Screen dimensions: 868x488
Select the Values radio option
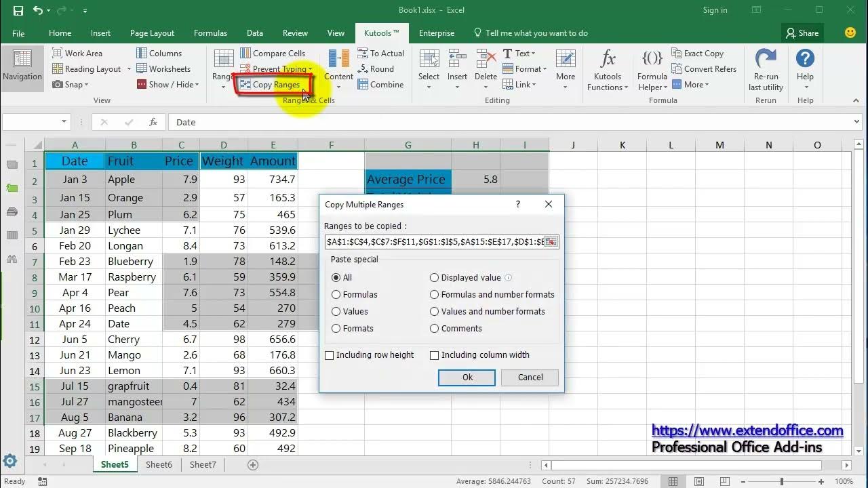coord(350,311)
